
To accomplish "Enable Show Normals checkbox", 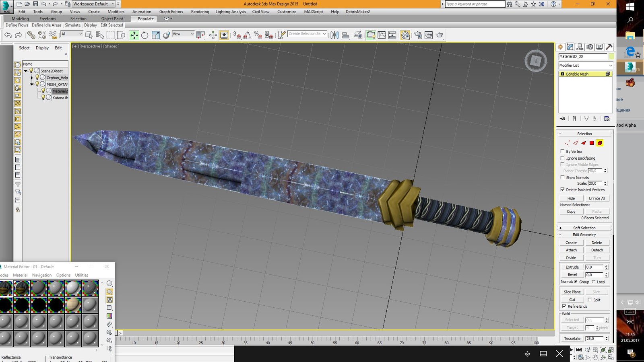I will (x=563, y=177).
